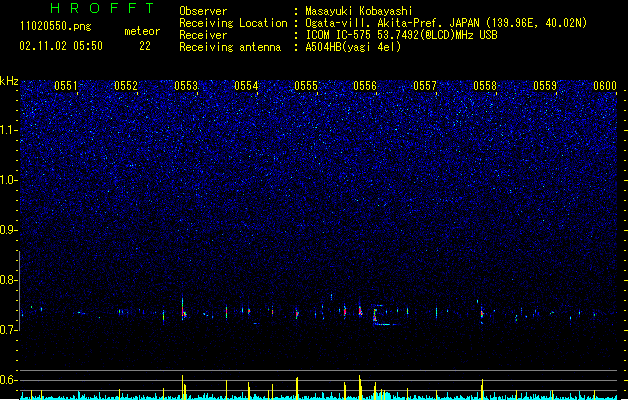Screen dimensions: 629x400
Task: Click the 0554 time marker
Action: [x=246, y=86]
